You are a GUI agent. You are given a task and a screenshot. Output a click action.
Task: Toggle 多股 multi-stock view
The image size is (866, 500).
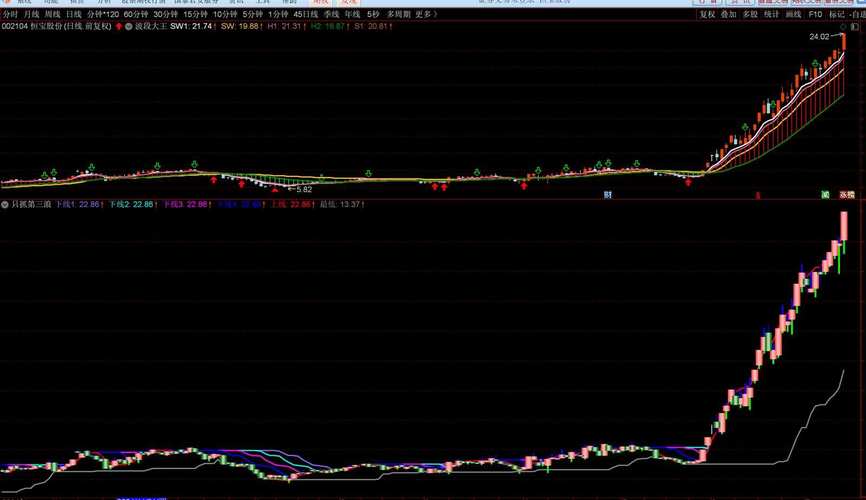(750, 15)
